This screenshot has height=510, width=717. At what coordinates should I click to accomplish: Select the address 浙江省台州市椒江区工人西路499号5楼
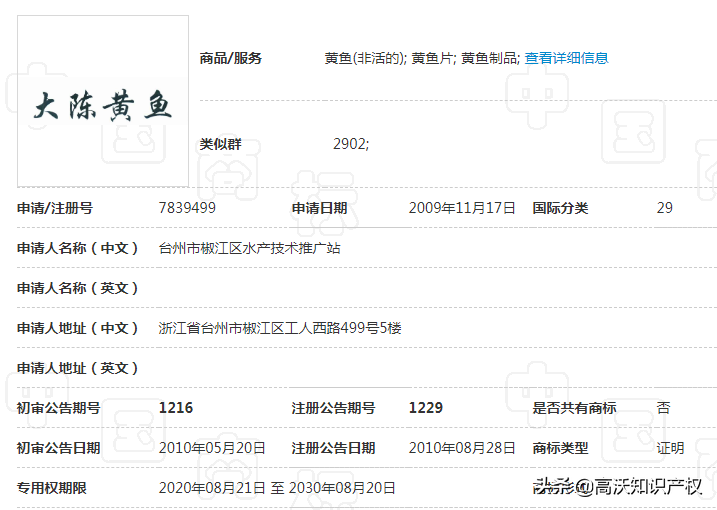pos(280,328)
